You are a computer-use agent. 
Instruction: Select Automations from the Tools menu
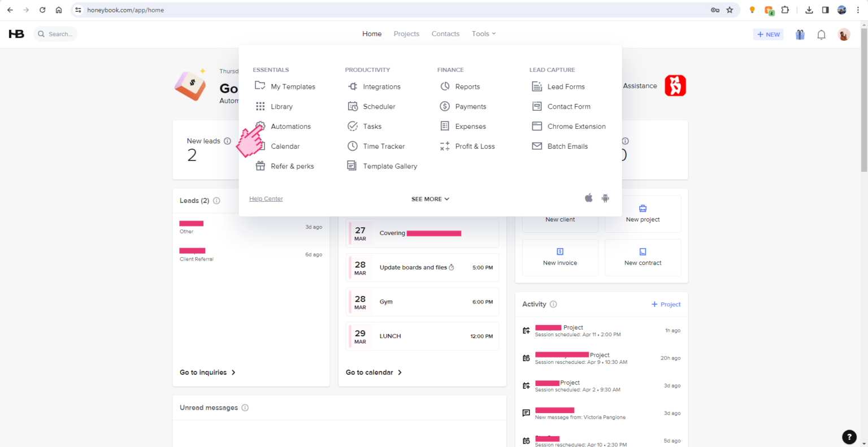(290, 126)
